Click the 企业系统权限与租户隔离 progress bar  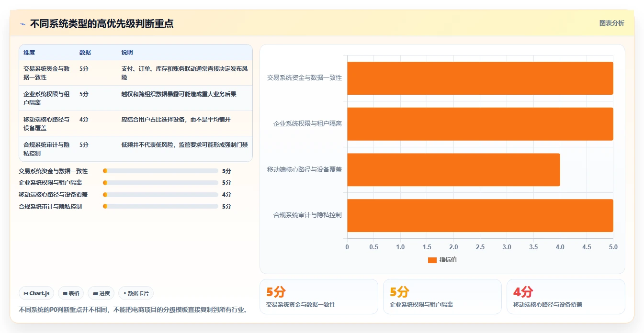point(160,183)
